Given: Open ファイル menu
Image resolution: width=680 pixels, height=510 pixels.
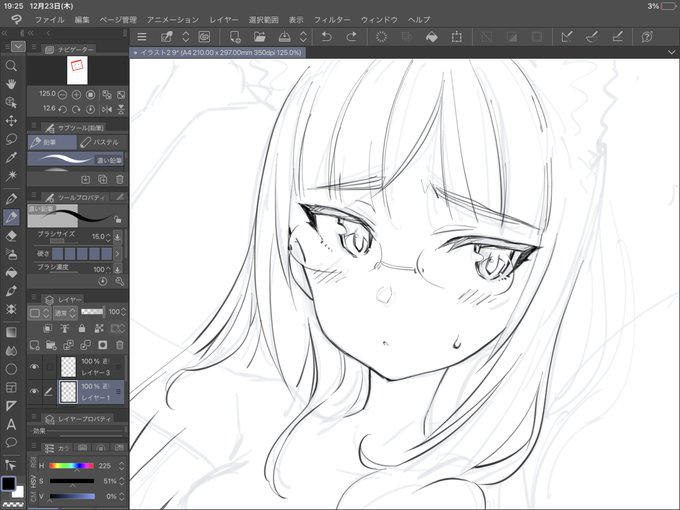Looking at the screenshot, I should [x=49, y=20].
